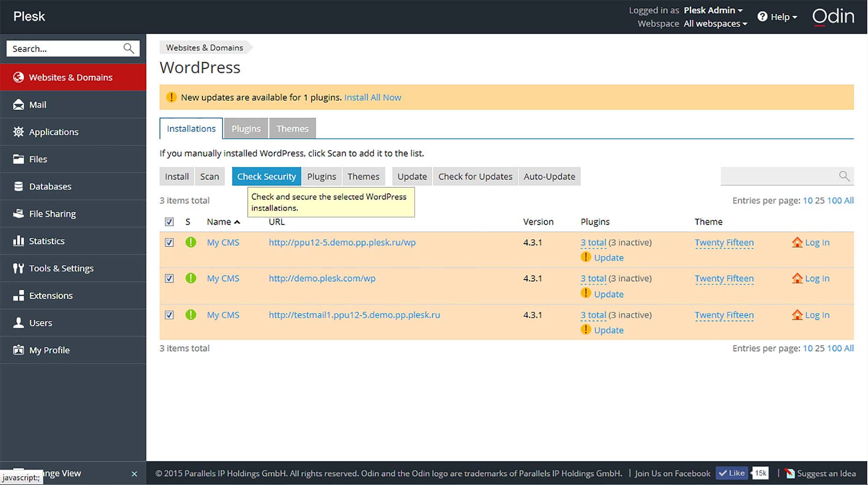Image resolution: width=868 pixels, height=485 pixels.
Task: Click green status icon for testmail1 installation
Action: [x=191, y=315]
